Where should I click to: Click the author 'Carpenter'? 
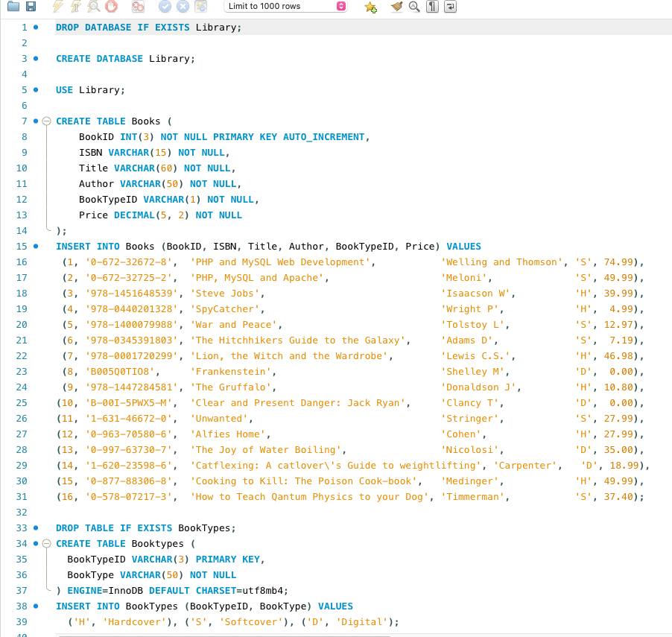point(525,466)
